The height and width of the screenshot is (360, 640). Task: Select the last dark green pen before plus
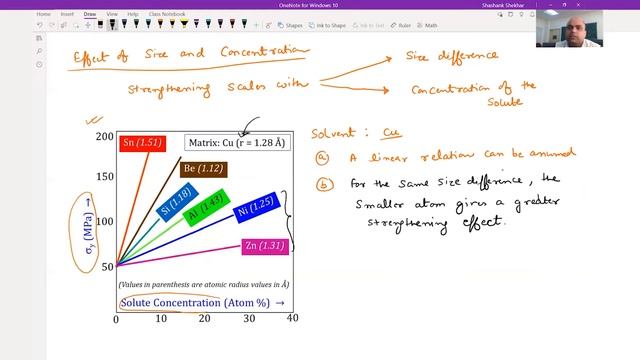click(244, 24)
